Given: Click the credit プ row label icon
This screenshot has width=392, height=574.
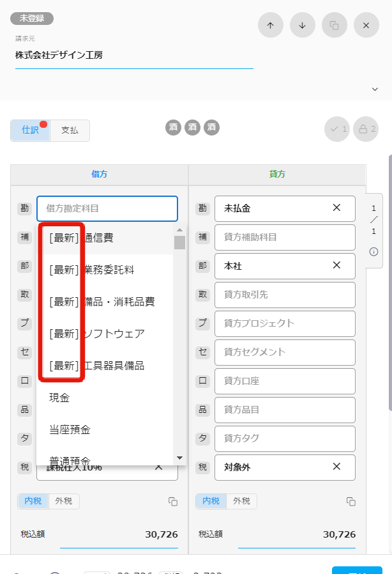Looking at the screenshot, I should pyautogui.click(x=202, y=323).
